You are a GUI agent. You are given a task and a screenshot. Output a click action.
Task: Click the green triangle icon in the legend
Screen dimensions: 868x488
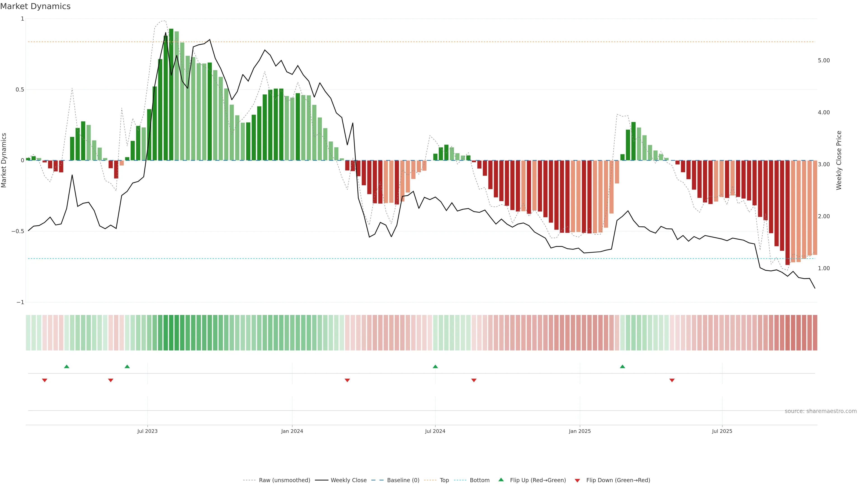pyautogui.click(x=501, y=480)
